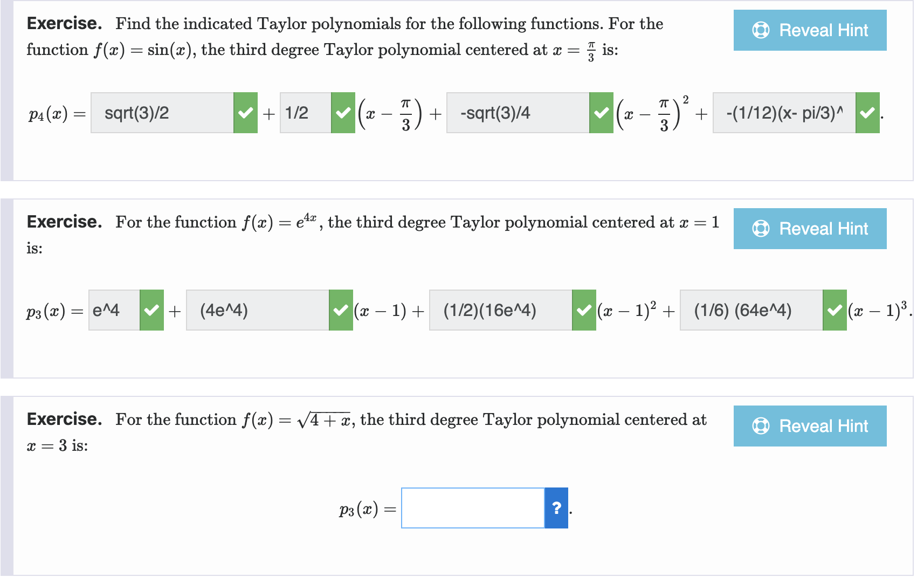Open the hint for the sqrt(4+x) exercise
The width and height of the screenshot is (924, 577).
coord(809,426)
